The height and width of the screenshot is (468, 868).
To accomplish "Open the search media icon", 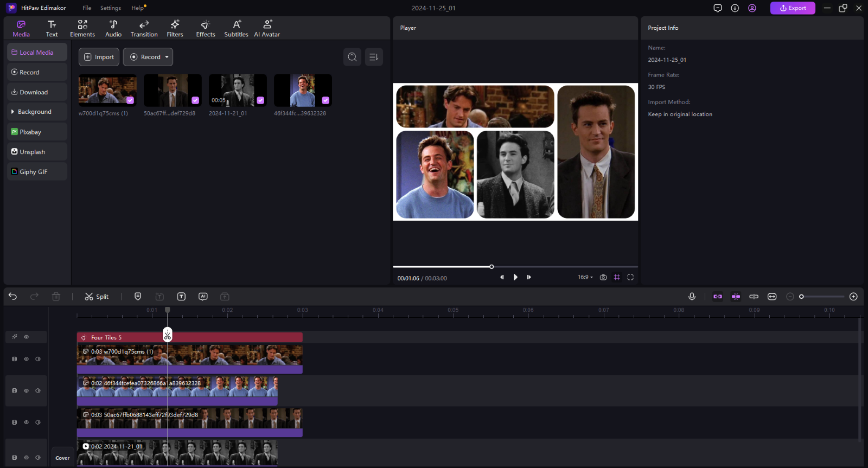I will click(x=352, y=57).
